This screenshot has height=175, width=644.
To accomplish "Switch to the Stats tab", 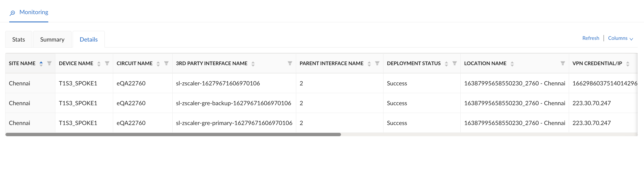I will [19, 39].
